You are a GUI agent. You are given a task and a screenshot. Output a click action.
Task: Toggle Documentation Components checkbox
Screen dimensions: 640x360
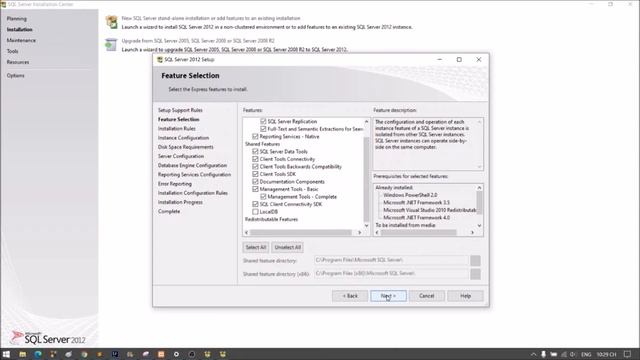[x=255, y=182]
